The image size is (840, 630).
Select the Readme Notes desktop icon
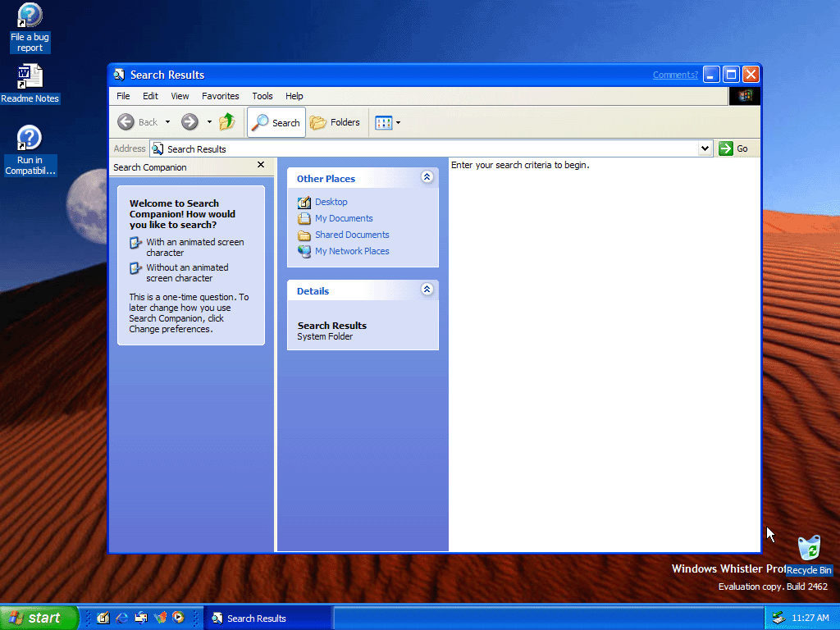pyautogui.click(x=30, y=84)
